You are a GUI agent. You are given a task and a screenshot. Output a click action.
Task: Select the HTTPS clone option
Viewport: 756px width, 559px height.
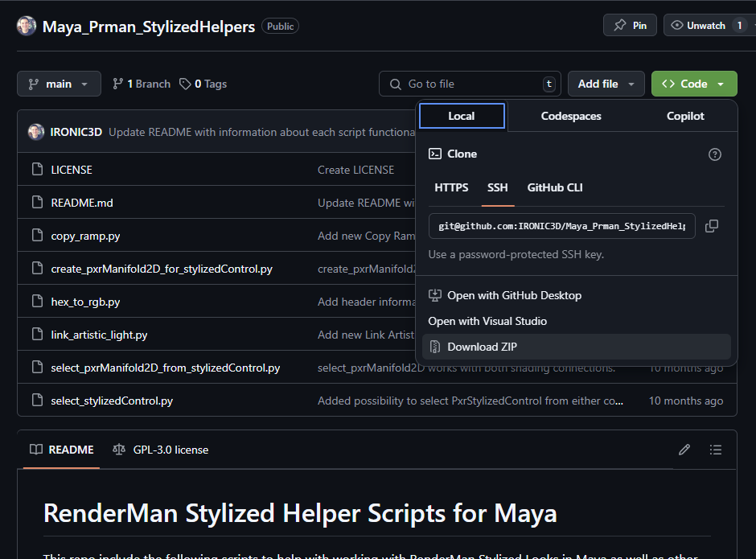tap(451, 187)
